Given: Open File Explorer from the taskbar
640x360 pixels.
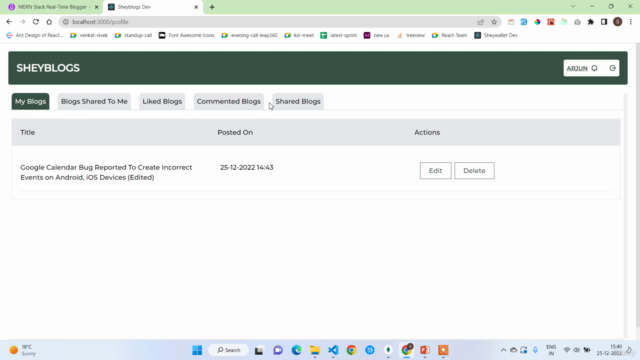Looking at the screenshot, I should click(315, 350).
